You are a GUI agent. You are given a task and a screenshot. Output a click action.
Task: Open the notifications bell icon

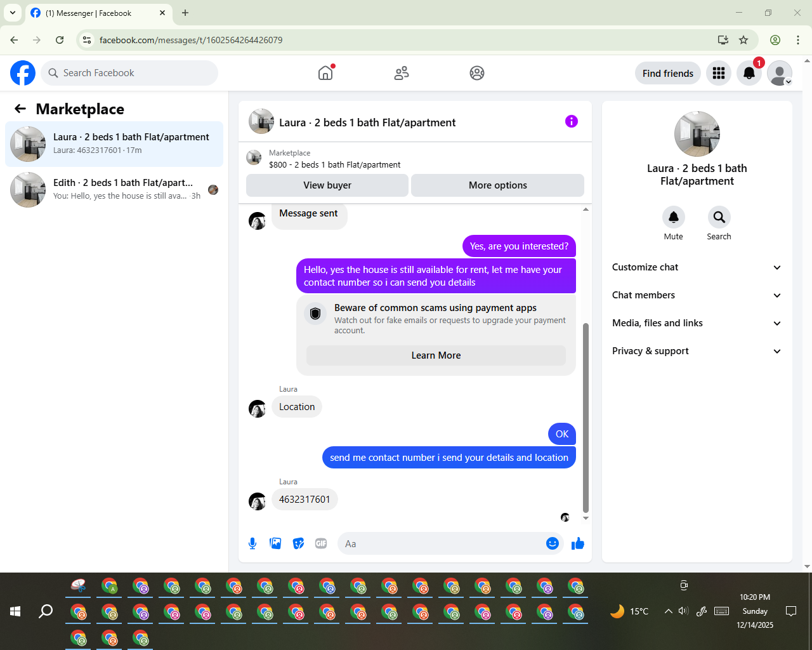[749, 73]
